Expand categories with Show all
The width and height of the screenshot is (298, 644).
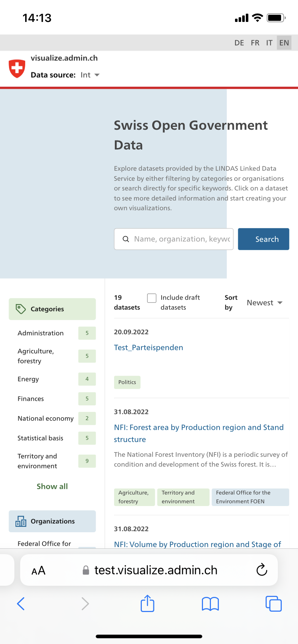(x=52, y=486)
